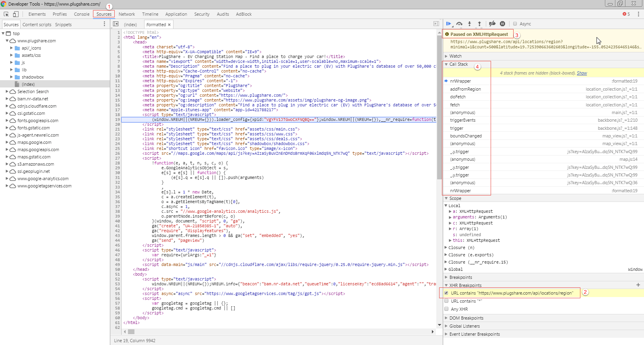Add a new XHR breakpoint

tap(638, 285)
